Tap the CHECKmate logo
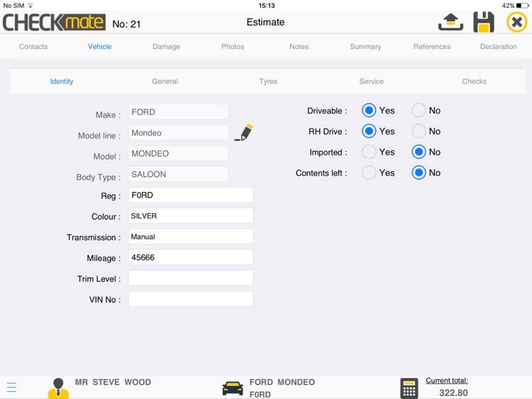 (x=54, y=23)
